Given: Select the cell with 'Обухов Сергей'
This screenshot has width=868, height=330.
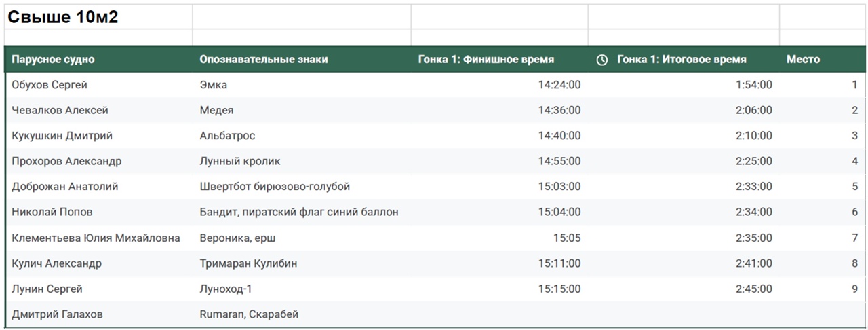Looking at the screenshot, I should [50, 85].
